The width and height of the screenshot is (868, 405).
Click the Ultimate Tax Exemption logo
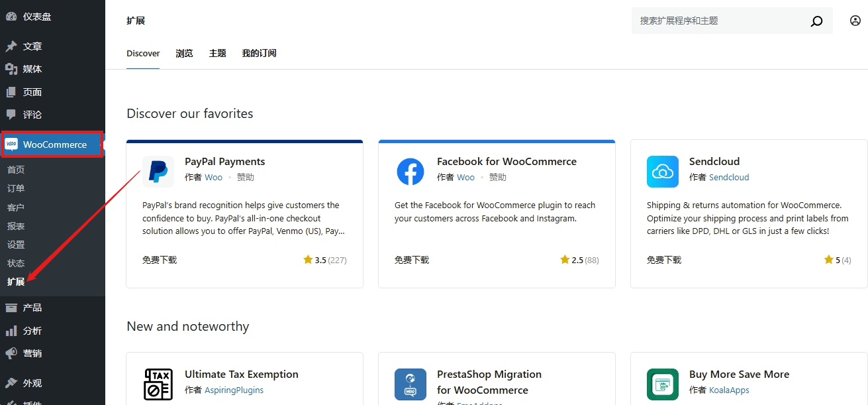[158, 384]
